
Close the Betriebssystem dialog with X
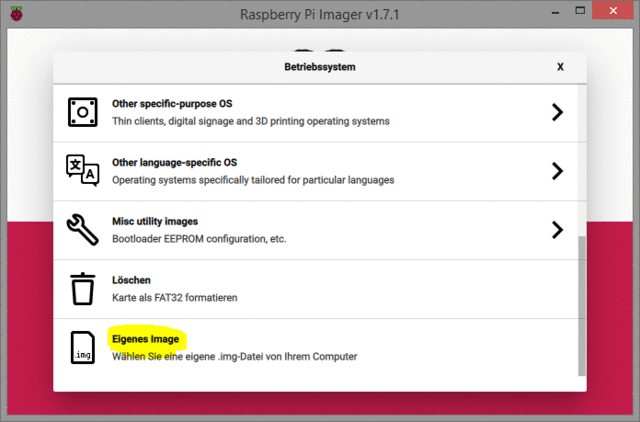(560, 67)
